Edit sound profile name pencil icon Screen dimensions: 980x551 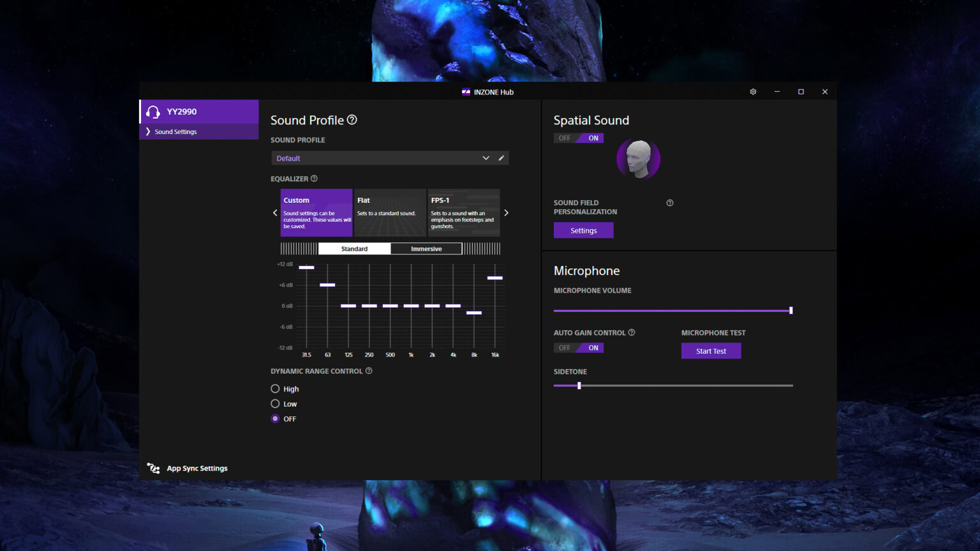501,158
